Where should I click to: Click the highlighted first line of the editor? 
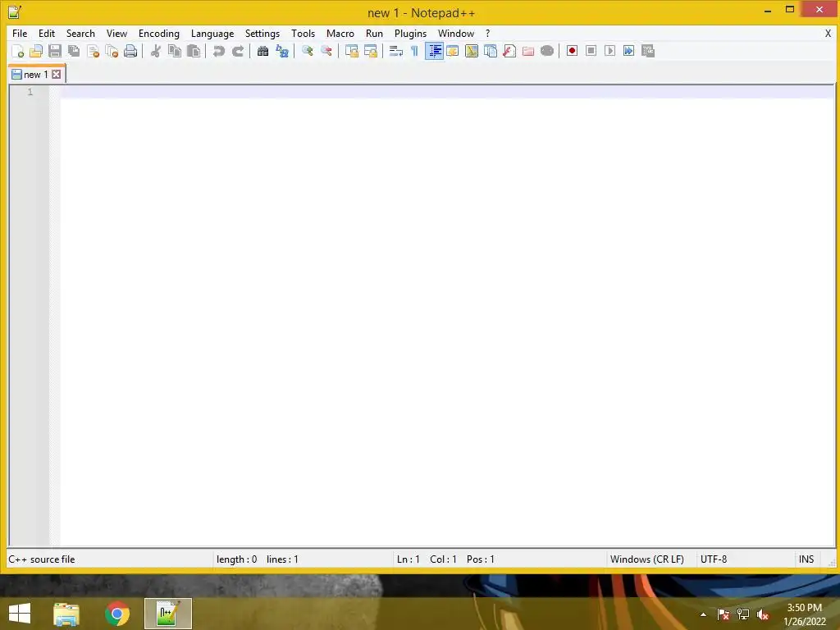tap(447, 92)
